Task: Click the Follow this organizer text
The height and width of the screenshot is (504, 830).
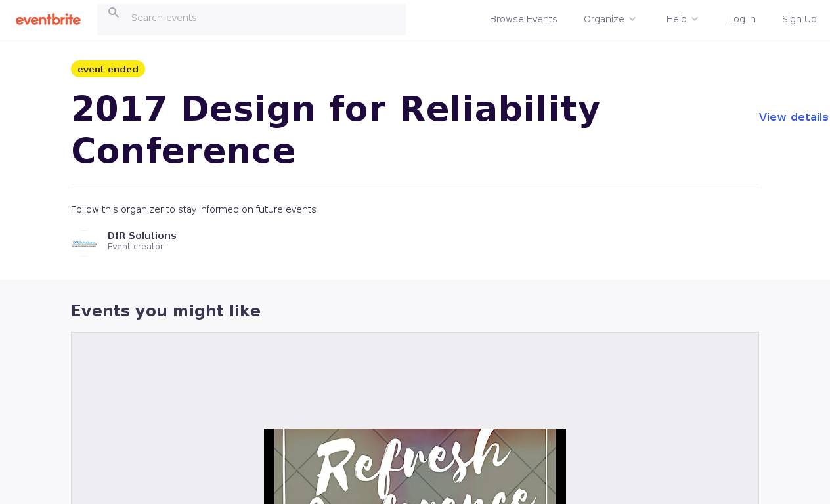Action: pos(193,209)
